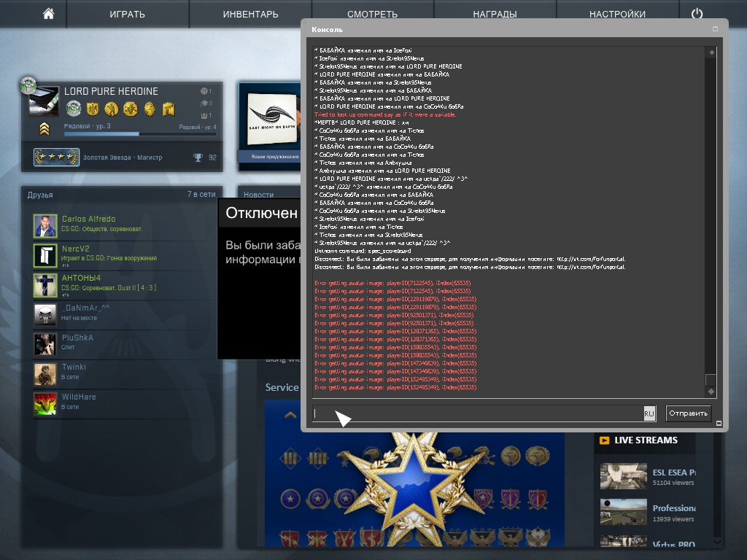Click the second medal in profile row

point(93,109)
